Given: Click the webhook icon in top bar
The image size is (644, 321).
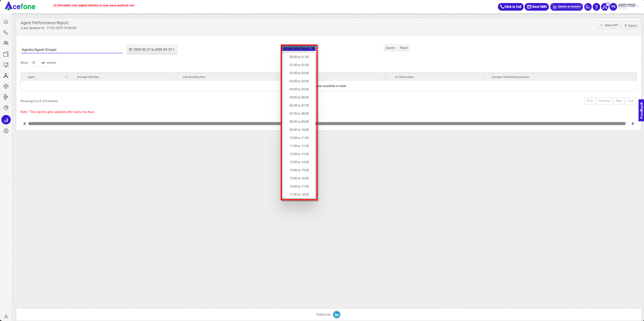Looking at the screenshot, I should (588, 7).
